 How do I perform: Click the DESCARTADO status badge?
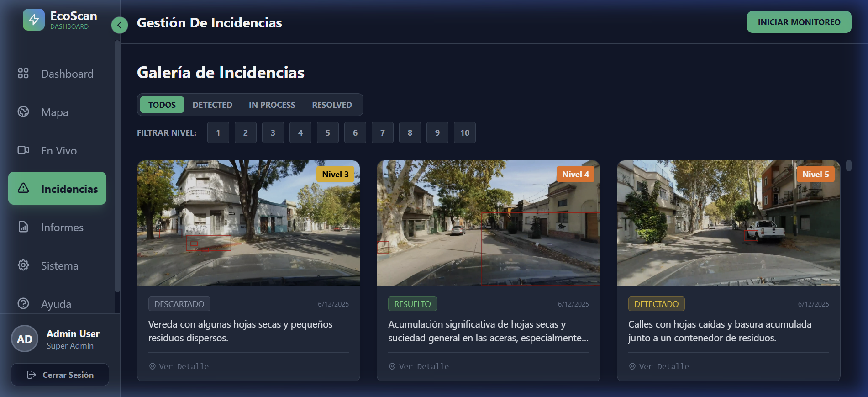[179, 304]
